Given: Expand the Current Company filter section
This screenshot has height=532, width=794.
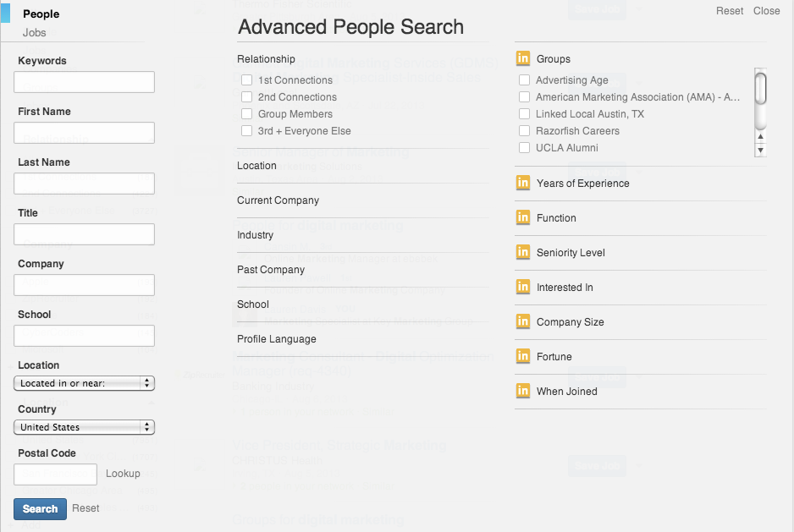Looking at the screenshot, I should pos(278,200).
